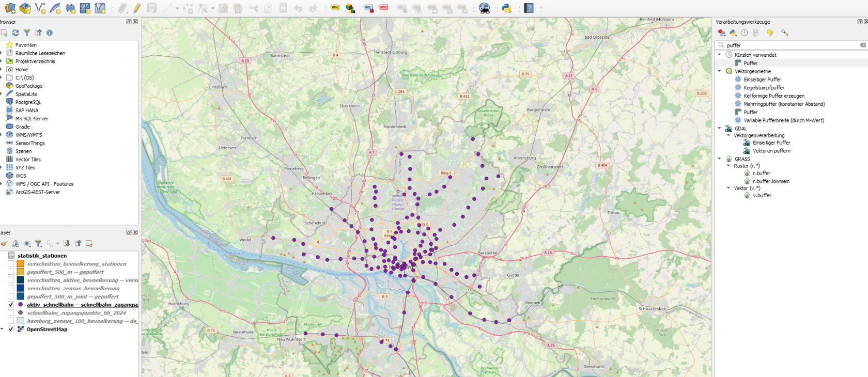The image size is (868, 377).
Task: Uncheck the aktiv_schnellbahn layer
Action: pyautogui.click(x=11, y=305)
